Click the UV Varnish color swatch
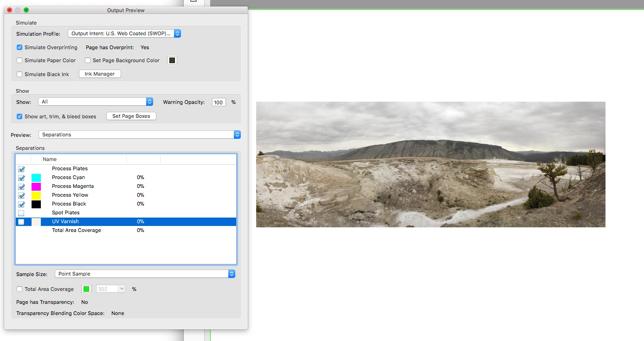Viewport: 644px width, 341px height. tap(36, 222)
